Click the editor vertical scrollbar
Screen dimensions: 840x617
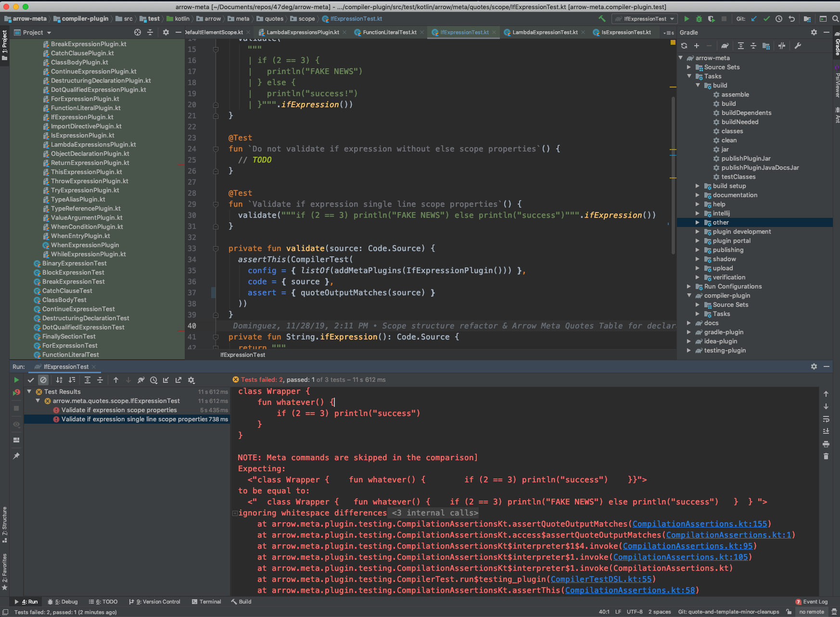pyautogui.click(x=674, y=176)
